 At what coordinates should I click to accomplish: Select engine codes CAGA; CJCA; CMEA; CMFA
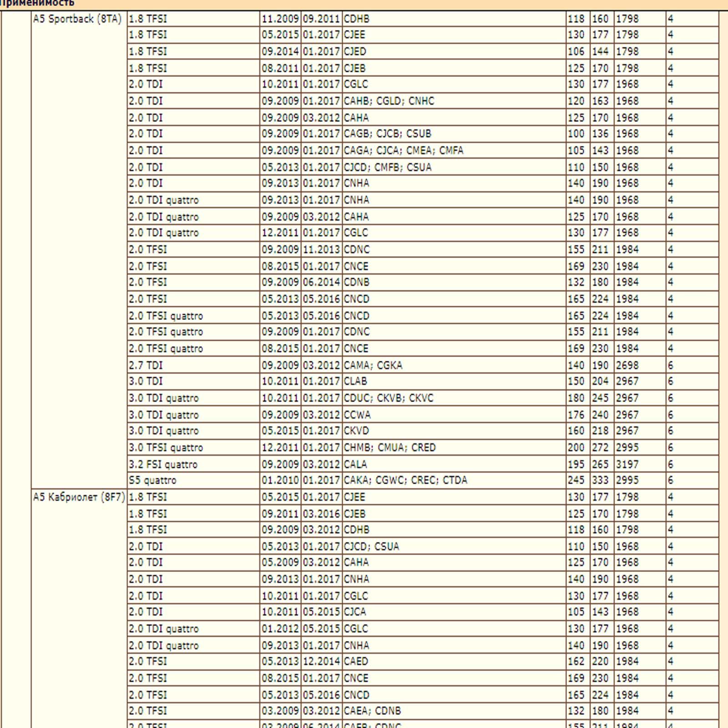pos(403,151)
